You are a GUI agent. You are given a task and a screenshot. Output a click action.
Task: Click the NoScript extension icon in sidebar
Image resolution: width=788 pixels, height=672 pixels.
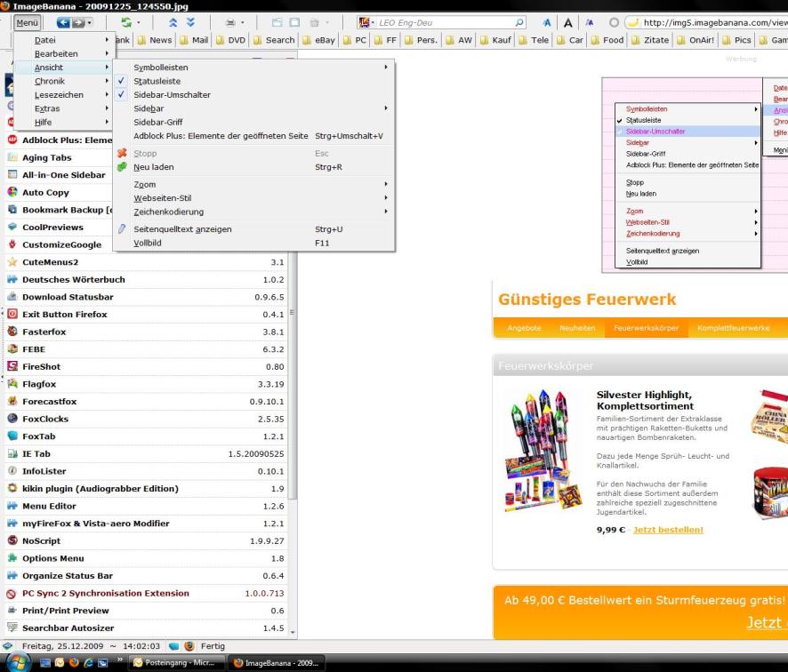pos(13,540)
